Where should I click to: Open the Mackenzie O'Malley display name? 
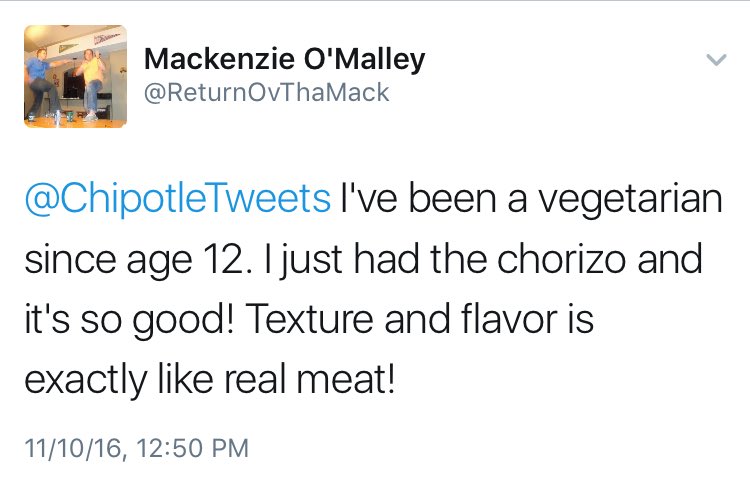click(285, 59)
